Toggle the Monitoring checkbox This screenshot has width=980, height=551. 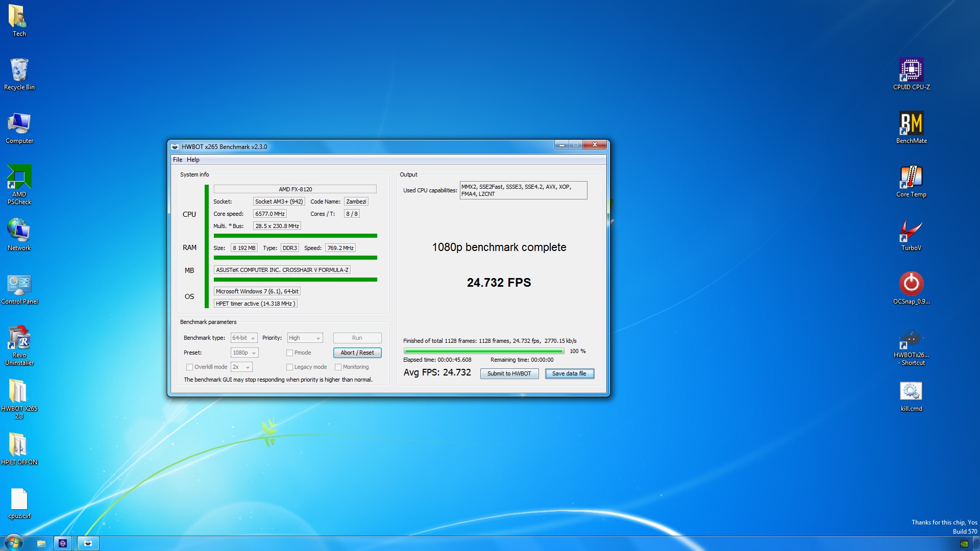click(x=338, y=367)
